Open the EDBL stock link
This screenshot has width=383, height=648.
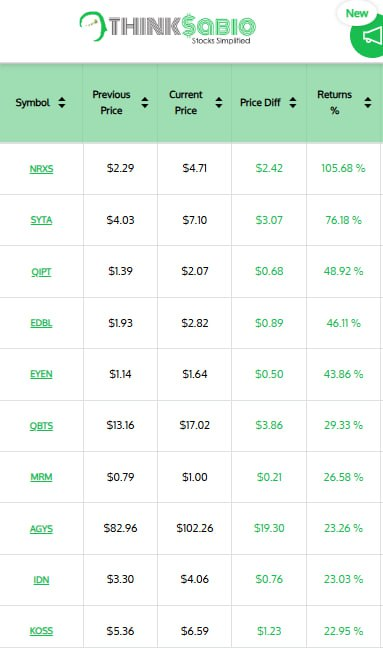tap(41, 323)
